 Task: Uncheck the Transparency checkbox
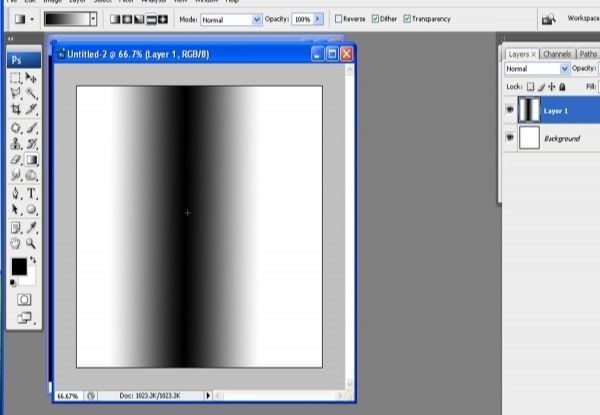pos(407,19)
